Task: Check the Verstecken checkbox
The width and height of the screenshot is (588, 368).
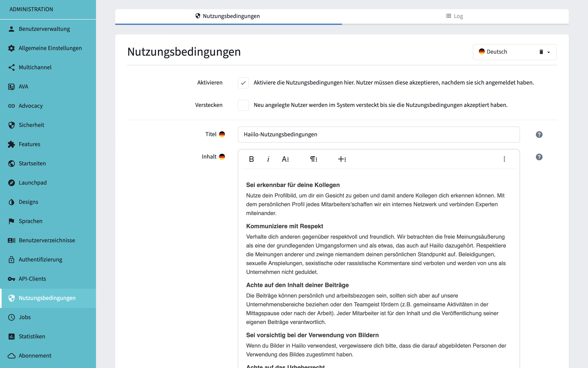Action: click(x=243, y=105)
